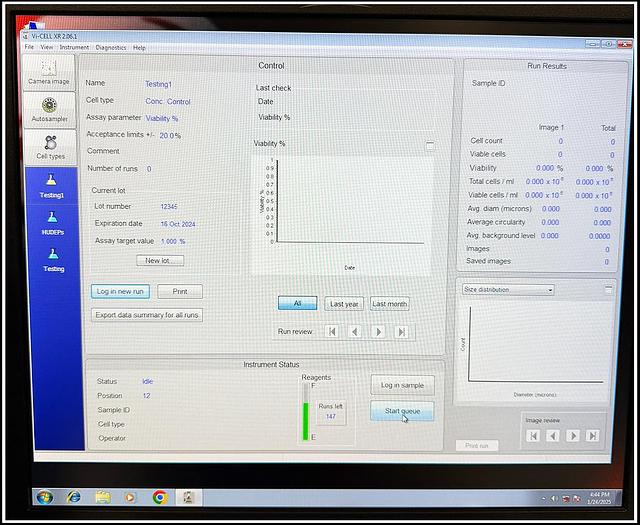Click the lot number 12345

point(169,207)
